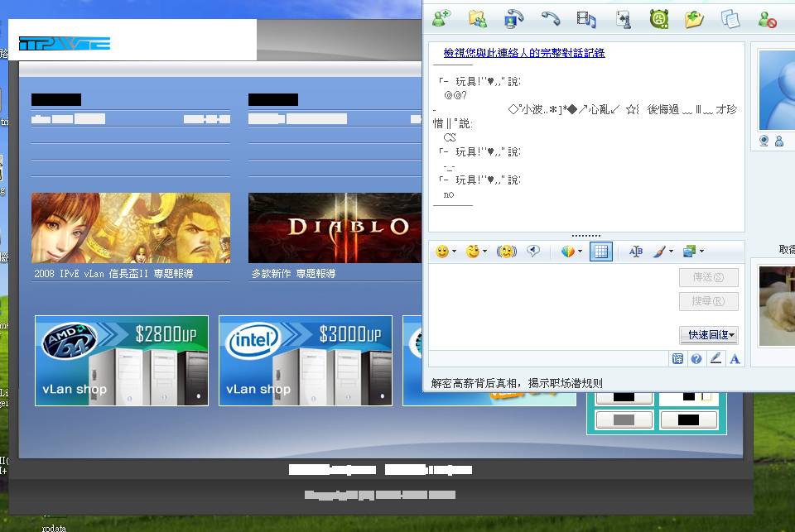Open the samurai artwork banner on the web page

click(x=131, y=228)
